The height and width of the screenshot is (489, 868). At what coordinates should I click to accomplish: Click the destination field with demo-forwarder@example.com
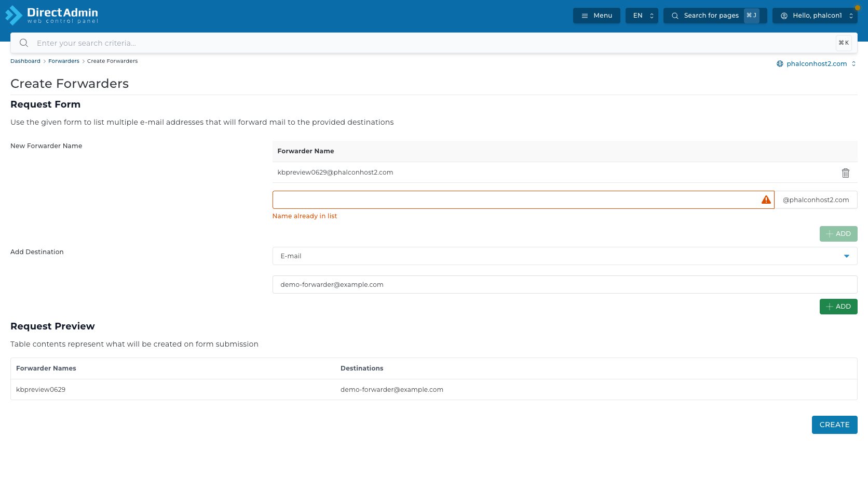pyautogui.click(x=565, y=285)
